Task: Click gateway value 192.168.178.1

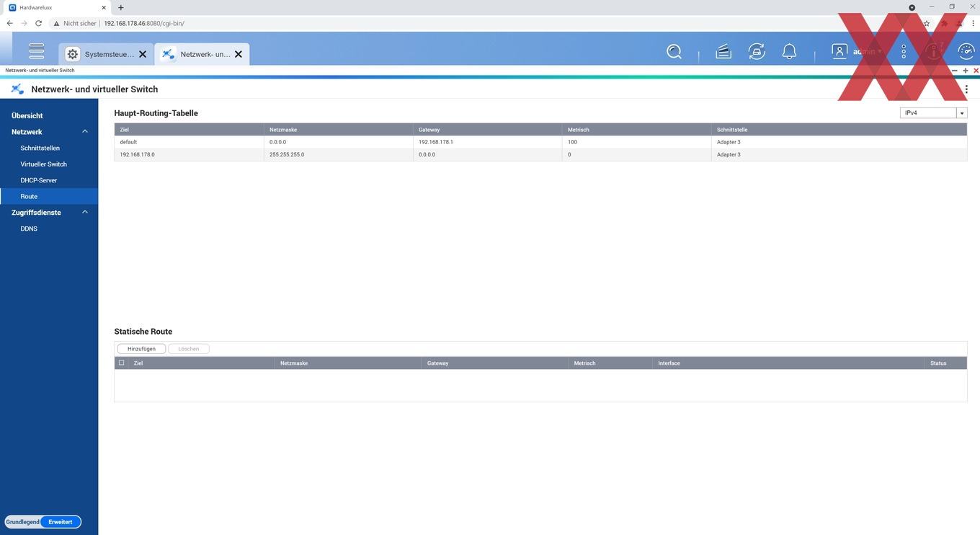Action: (x=436, y=142)
